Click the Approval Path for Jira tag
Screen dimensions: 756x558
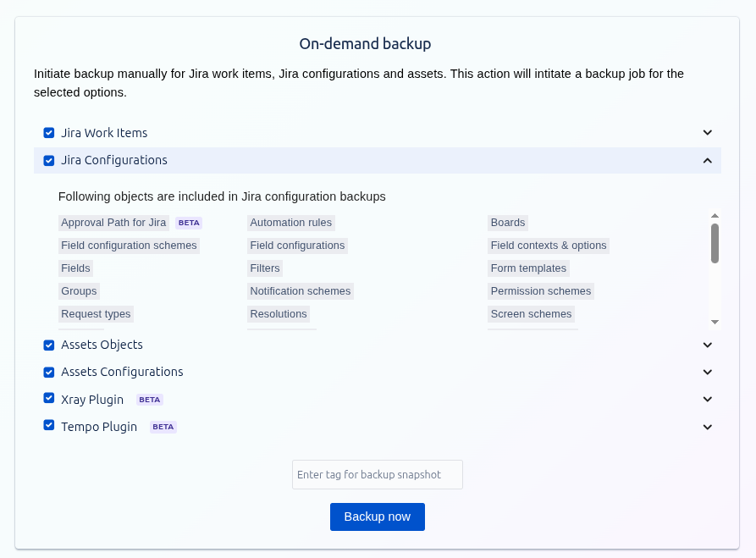coord(113,223)
